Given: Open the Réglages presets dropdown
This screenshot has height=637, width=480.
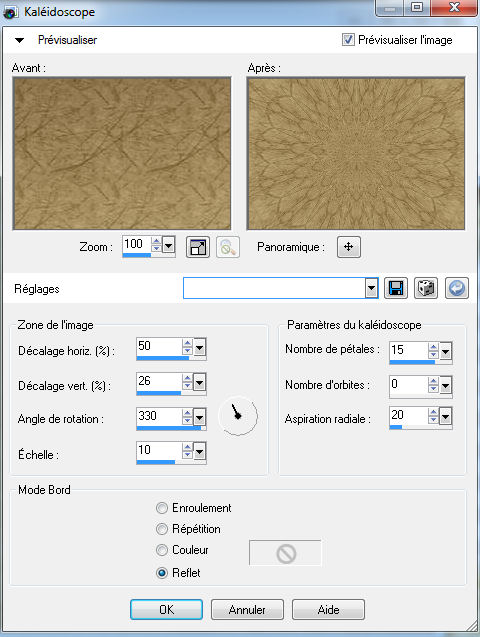Looking at the screenshot, I should click(x=371, y=288).
